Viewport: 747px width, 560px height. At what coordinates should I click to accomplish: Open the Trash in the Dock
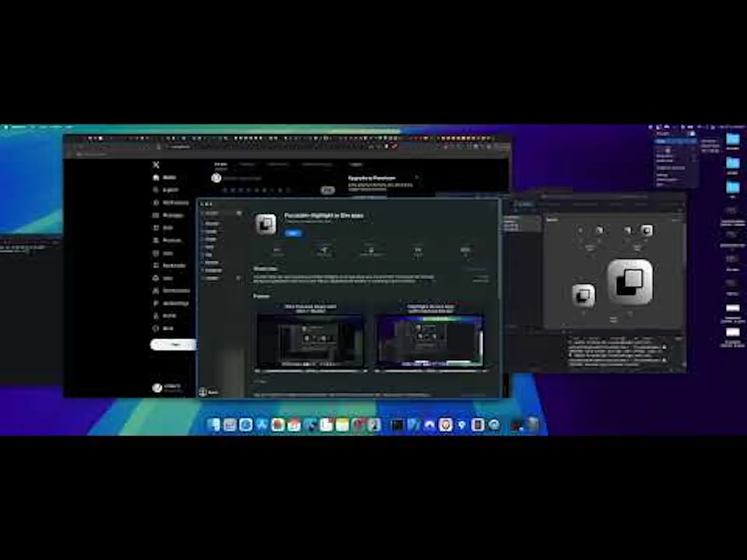point(533,424)
